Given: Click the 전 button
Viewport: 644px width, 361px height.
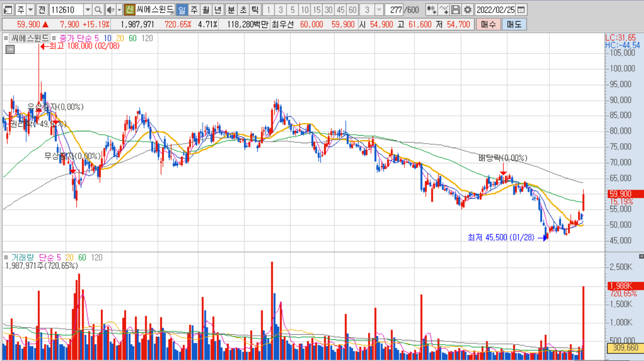Looking at the screenshot, I should point(42,10).
